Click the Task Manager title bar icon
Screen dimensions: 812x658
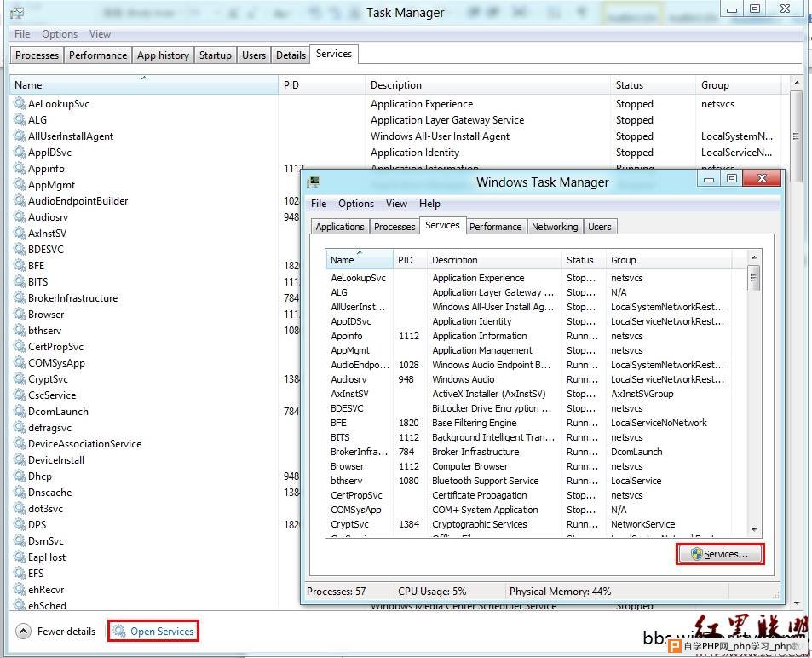pyautogui.click(x=16, y=13)
